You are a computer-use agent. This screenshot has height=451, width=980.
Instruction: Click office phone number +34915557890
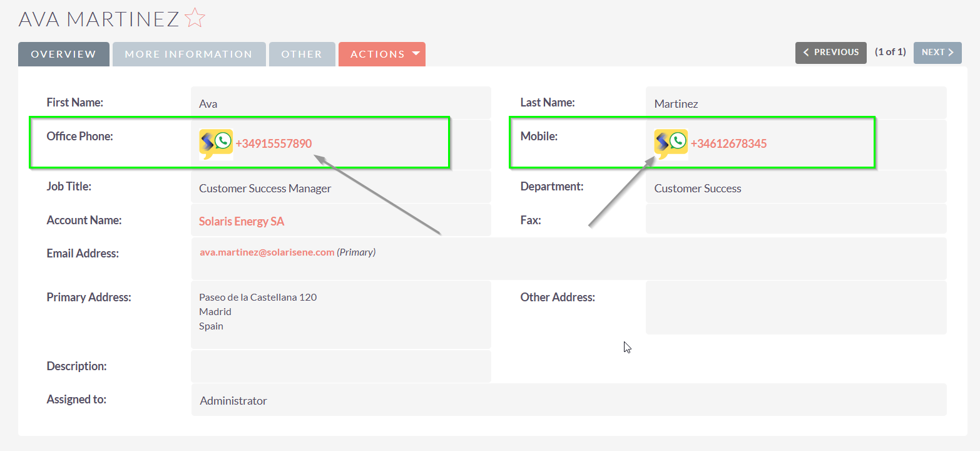(x=273, y=143)
